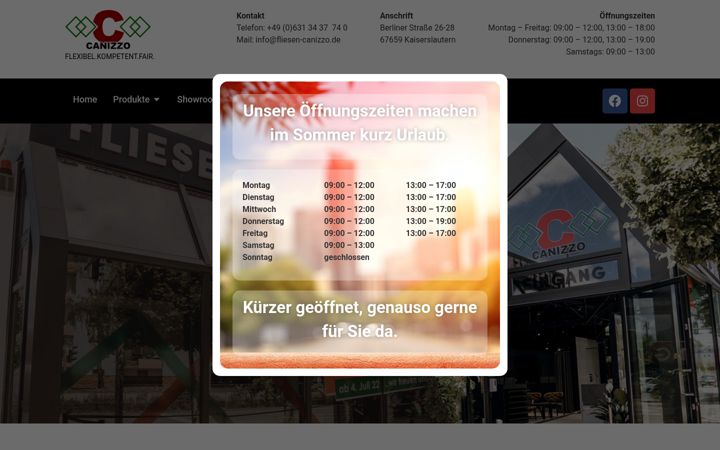Go to the Home menu item
Image resolution: width=720 pixels, height=450 pixels.
85,100
